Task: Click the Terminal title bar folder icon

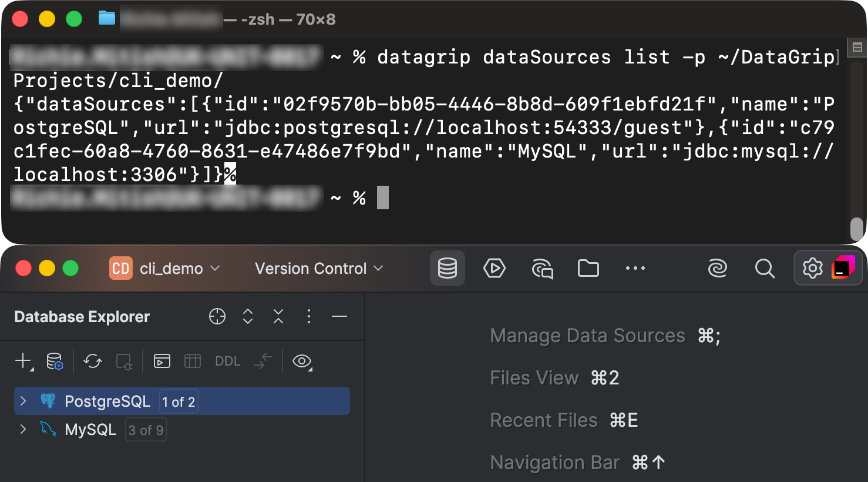Action: [x=106, y=18]
